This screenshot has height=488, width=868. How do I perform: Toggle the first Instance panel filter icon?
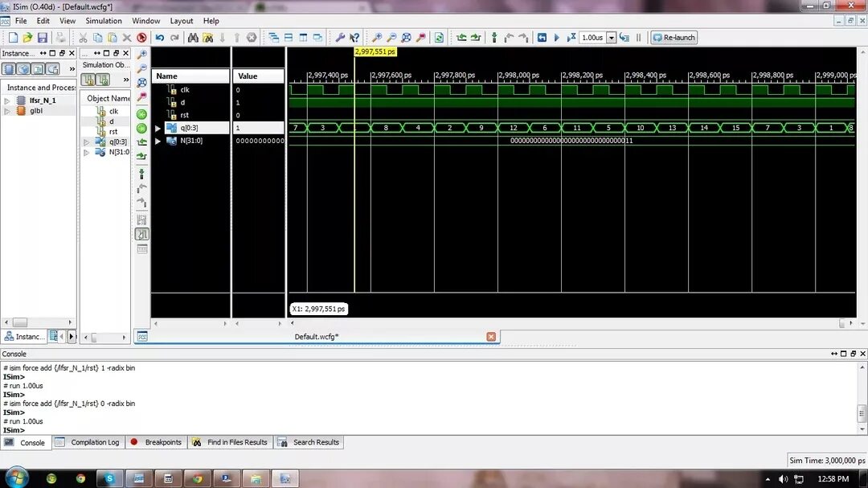[9, 69]
